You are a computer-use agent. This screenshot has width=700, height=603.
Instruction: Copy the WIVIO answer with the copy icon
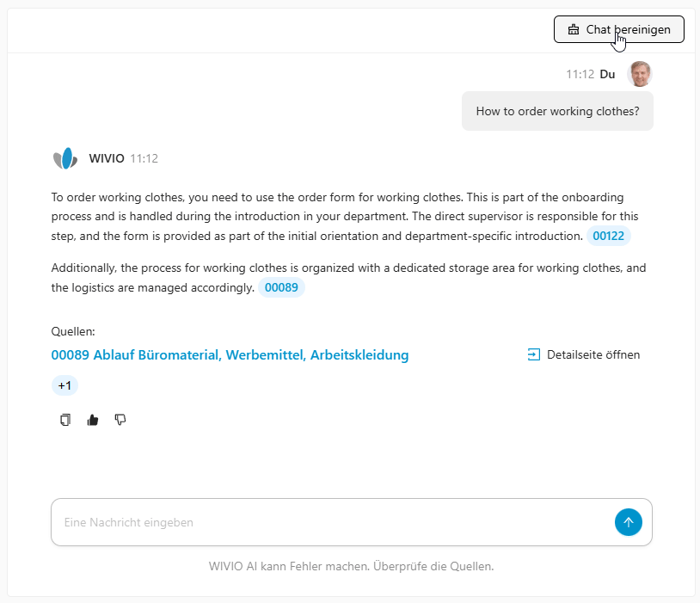(65, 420)
